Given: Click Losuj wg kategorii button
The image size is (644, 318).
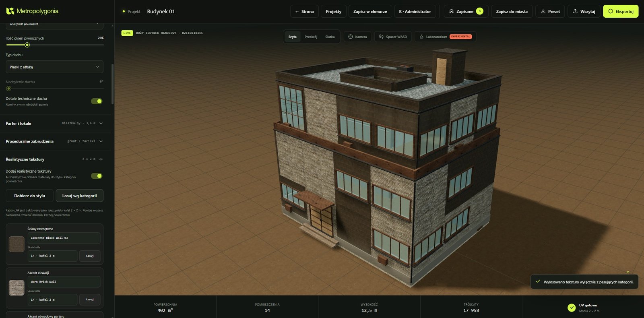Looking at the screenshot, I should tap(79, 196).
